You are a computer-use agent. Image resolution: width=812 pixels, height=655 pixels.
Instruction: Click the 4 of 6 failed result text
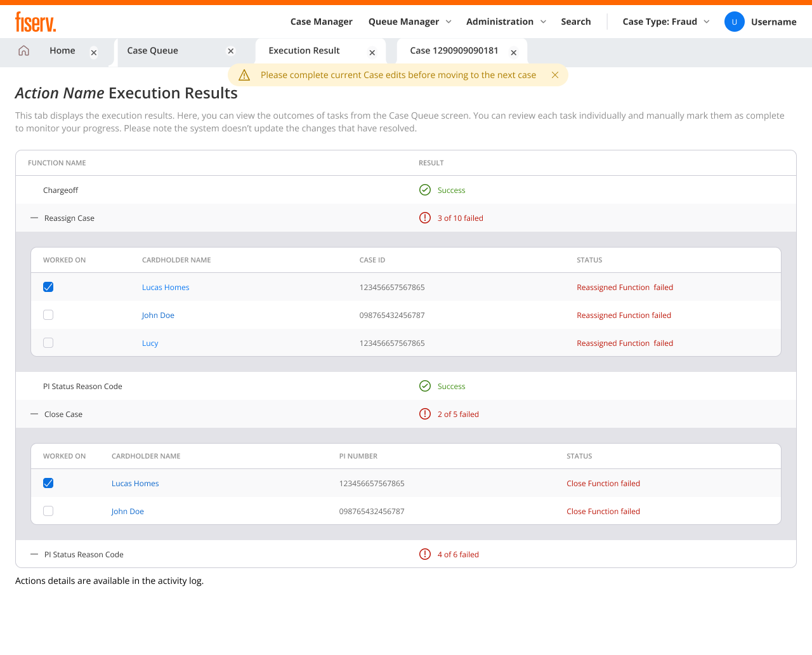458,554
